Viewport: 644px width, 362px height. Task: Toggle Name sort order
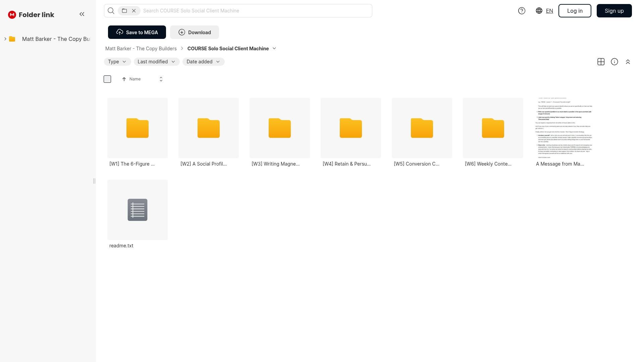coord(161,79)
